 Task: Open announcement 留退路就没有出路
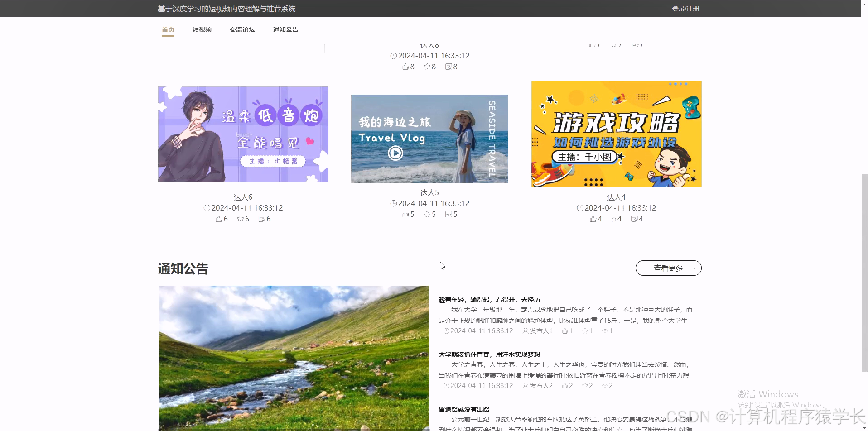point(465,409)
